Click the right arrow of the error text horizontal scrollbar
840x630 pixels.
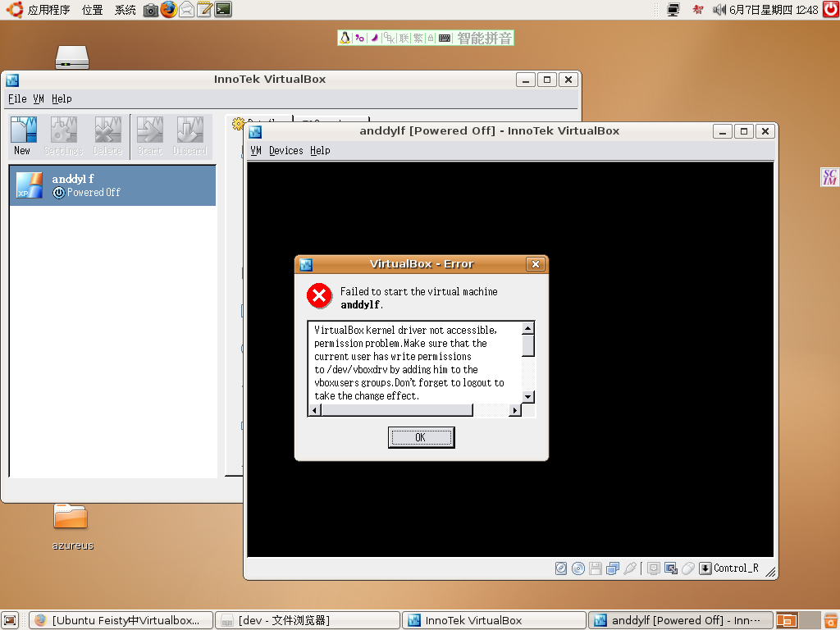point(515,410)
